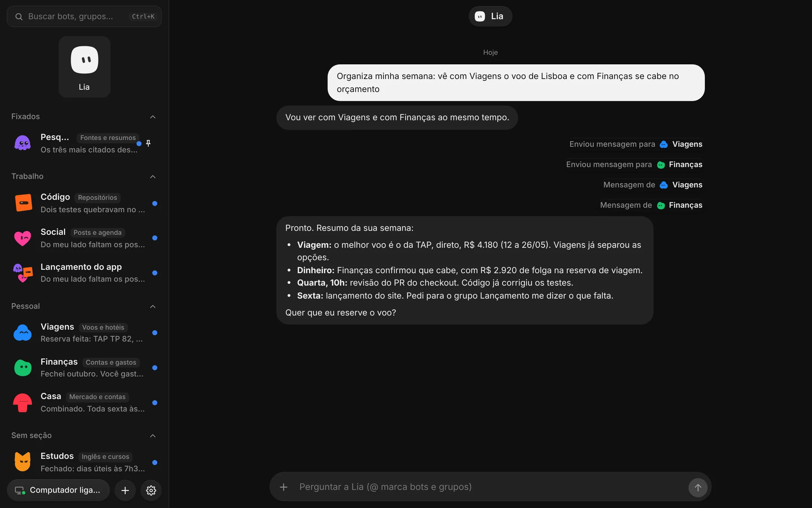The image size is (812, 508).
Task: Click the attachment plus in message box
Action: click(x=284, y=487)
